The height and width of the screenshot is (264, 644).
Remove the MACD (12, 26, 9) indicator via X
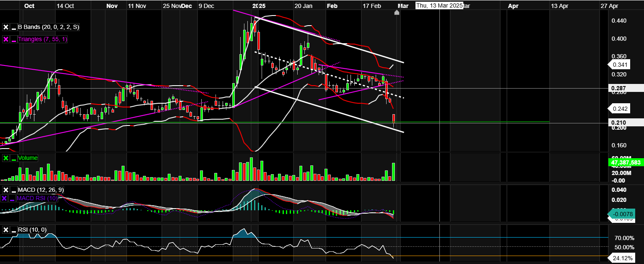6,190
